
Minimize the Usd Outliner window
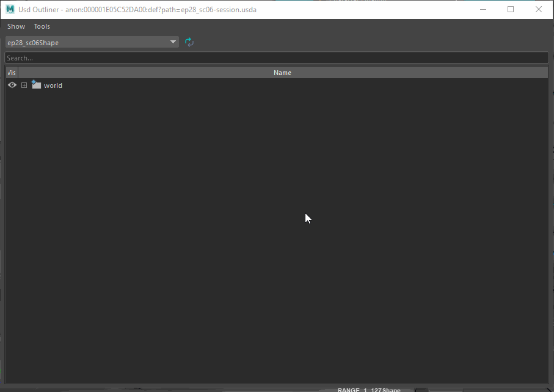[x=483, y=9]
